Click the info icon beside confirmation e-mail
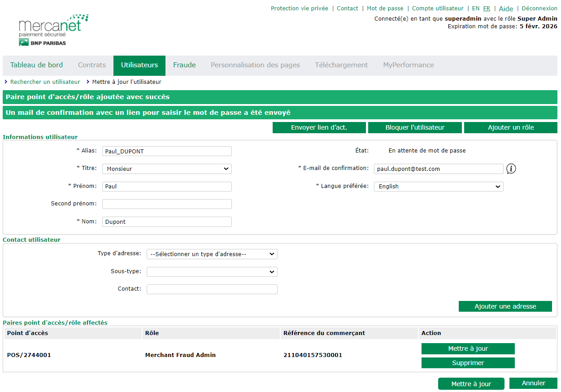 [511, 169]
